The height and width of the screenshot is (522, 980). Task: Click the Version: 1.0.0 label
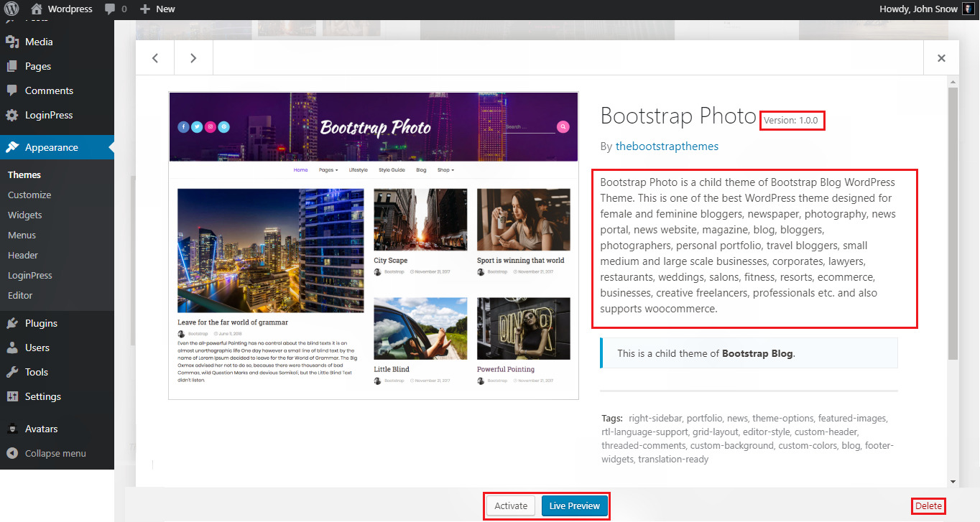(x=791, y=120)
